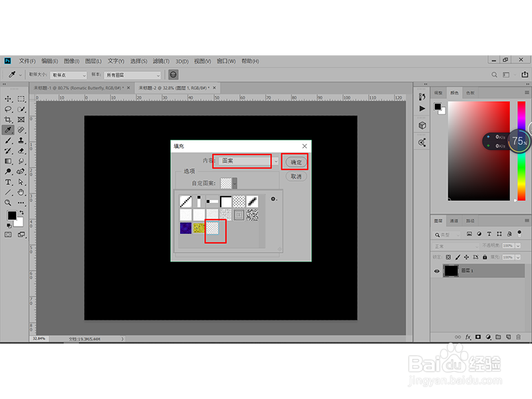This screenshot has width=532, height=399.
Task: Open the History panel icon
Action: (422, 96)
